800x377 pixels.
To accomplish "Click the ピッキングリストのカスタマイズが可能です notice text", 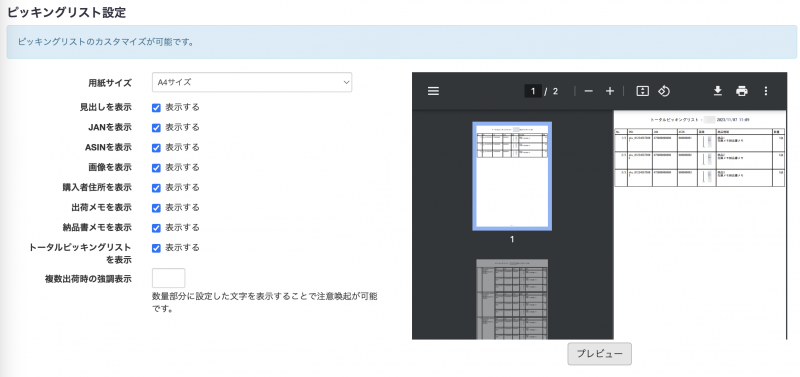I will [x=106, y=42].
